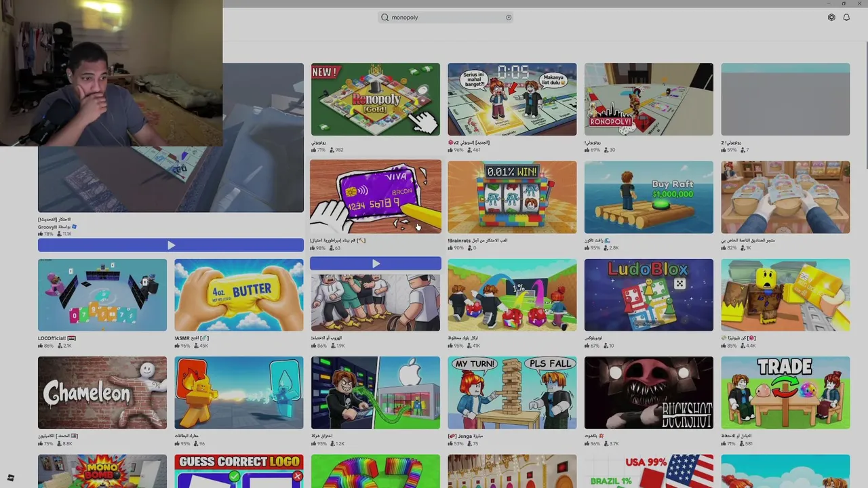Open the lined-up characters escape game thumbnail
The width and height of the screenshot is (868, 488).
(376, 302)
